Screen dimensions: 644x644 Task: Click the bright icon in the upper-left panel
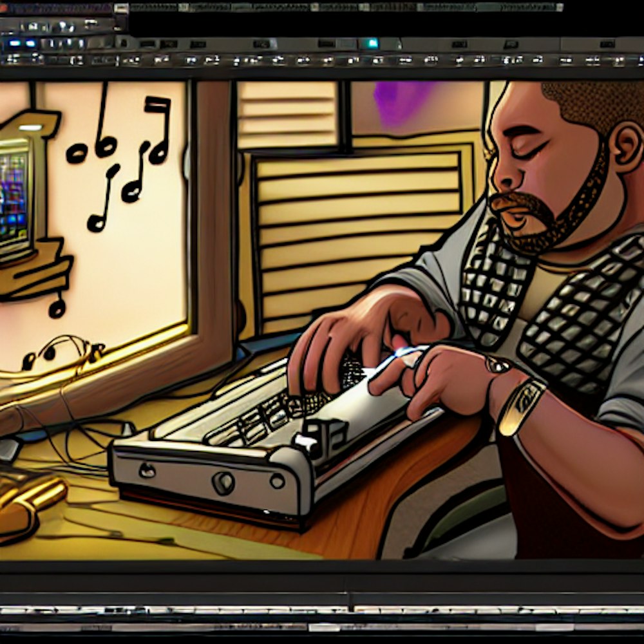tap(64, 26)
